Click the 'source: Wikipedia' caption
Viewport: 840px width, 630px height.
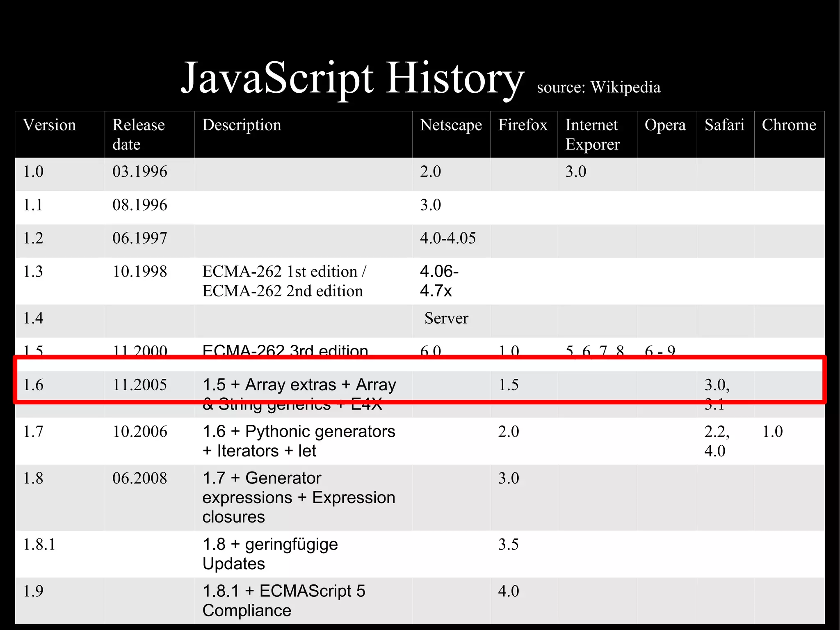pos(598,87)
